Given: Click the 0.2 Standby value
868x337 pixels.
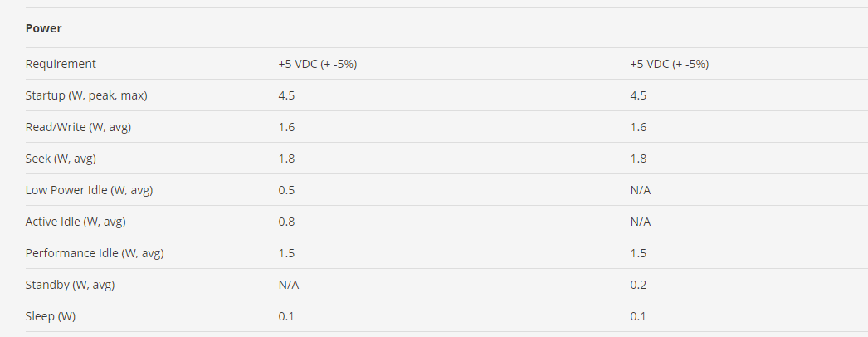Looking at the screenshot, I should 638,285.
